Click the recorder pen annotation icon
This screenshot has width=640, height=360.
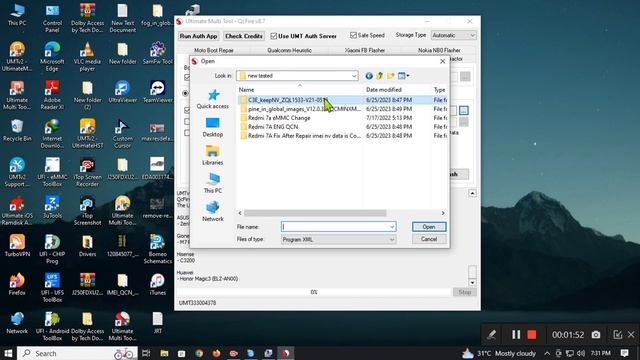tap(491, 335)
